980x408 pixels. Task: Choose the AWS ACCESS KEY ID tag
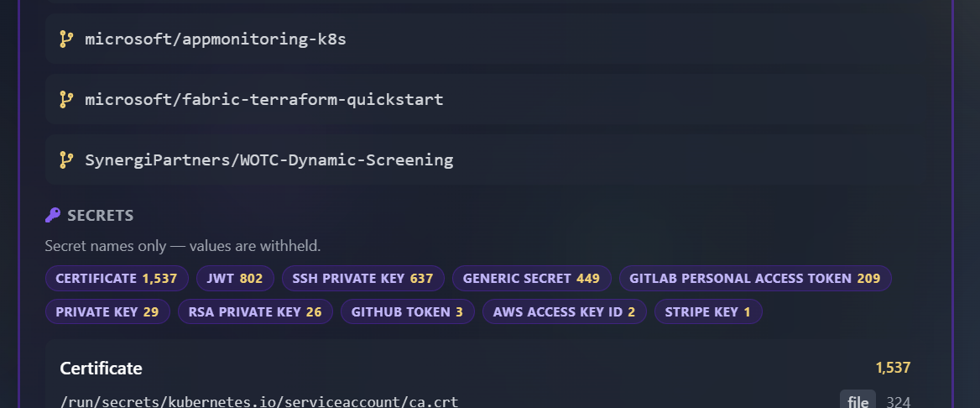click(x=565, y=311)
